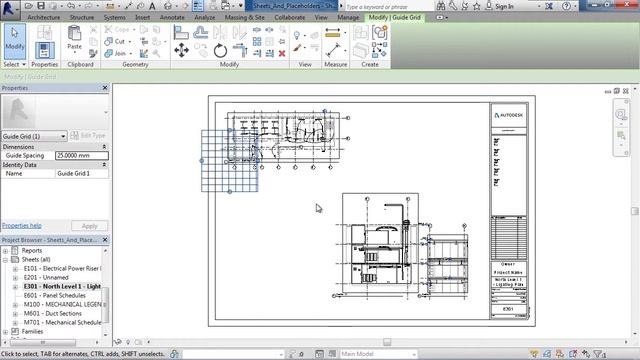Expand the Reports tree node

tap(5, 251)
